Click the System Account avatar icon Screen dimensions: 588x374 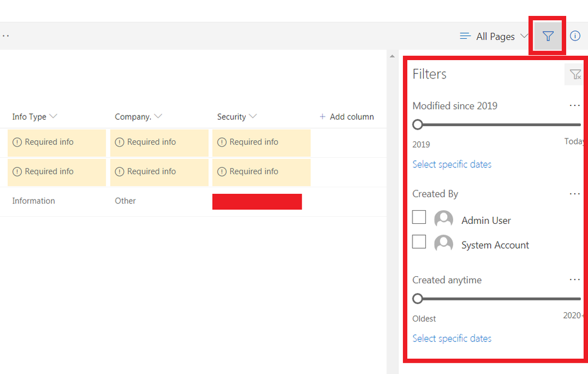444,244
